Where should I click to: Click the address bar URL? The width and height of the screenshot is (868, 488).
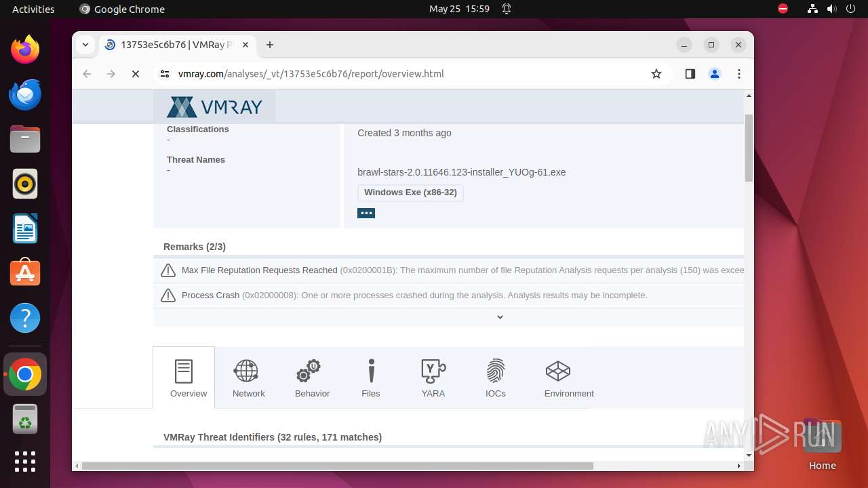point(311,74)
